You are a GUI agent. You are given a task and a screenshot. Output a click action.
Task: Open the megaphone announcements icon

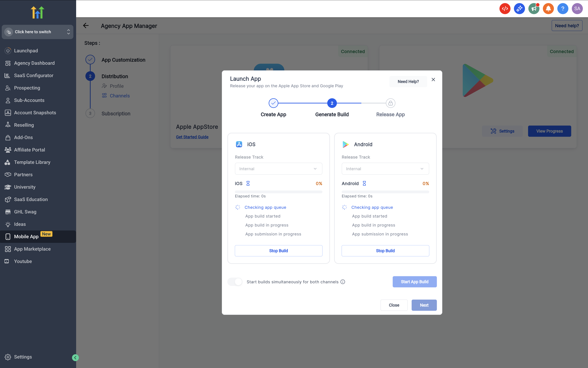pos(534,9)
